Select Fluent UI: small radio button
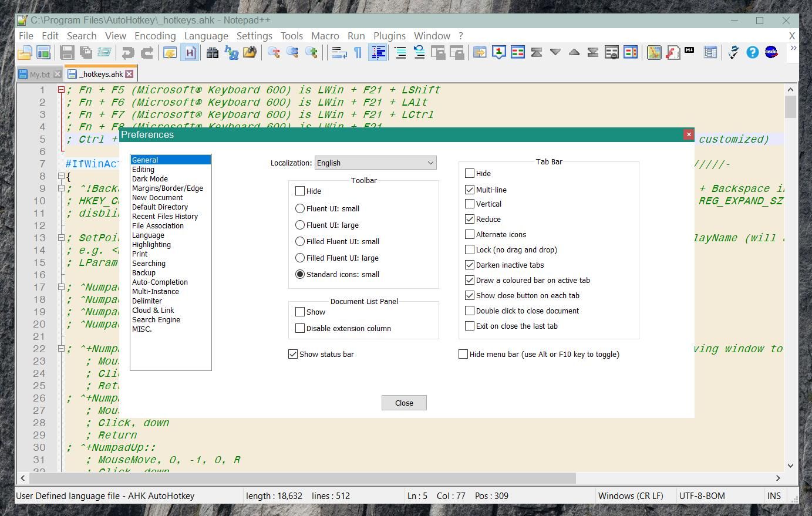Image resolution: width=812 pixels, height=516 pixels. click(x=300, y=208)
